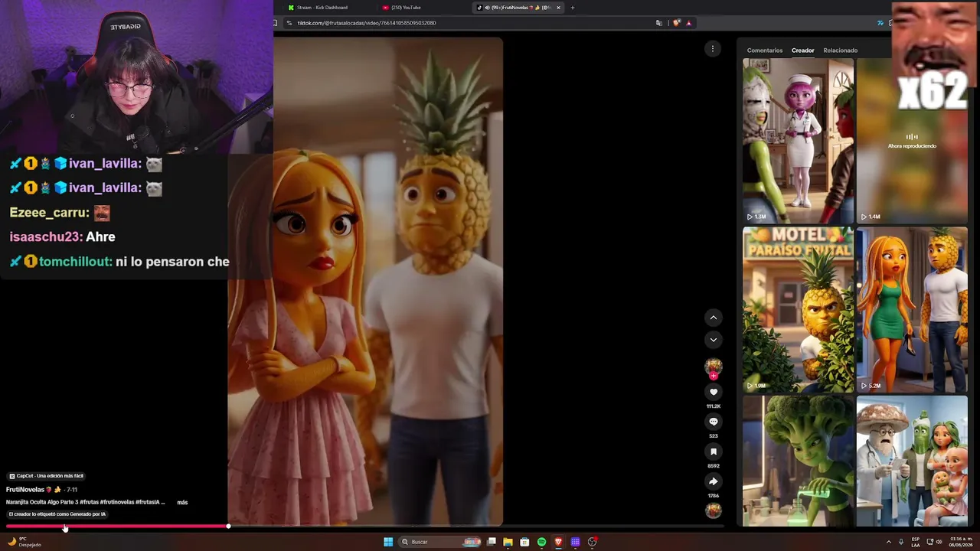The width and height of the screenshot is (980, 551).
Task: Open the green dress thumbnail with 5.2M views
Action: point(912,309)
